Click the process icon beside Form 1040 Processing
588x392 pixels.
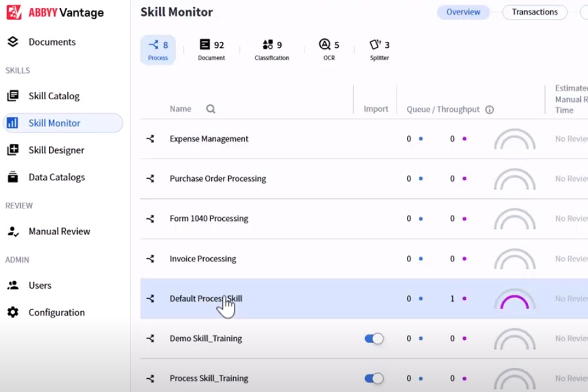[x=150, y=218]
